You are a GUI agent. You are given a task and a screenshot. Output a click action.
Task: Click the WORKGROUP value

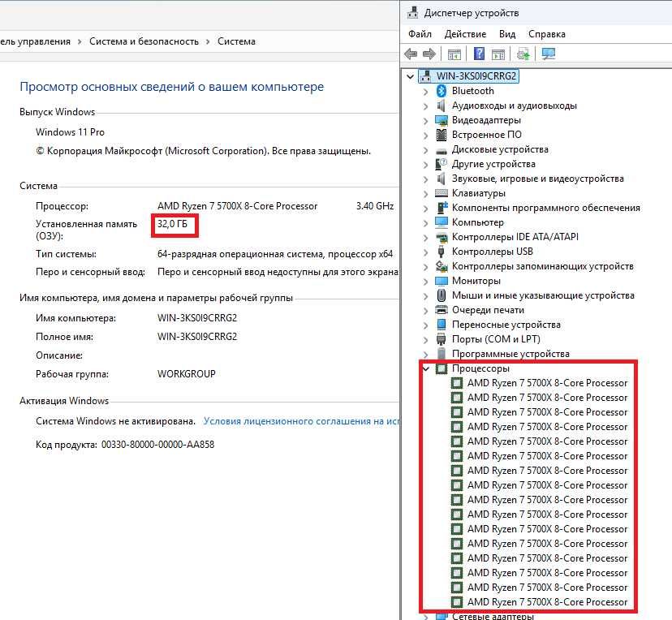187,373
